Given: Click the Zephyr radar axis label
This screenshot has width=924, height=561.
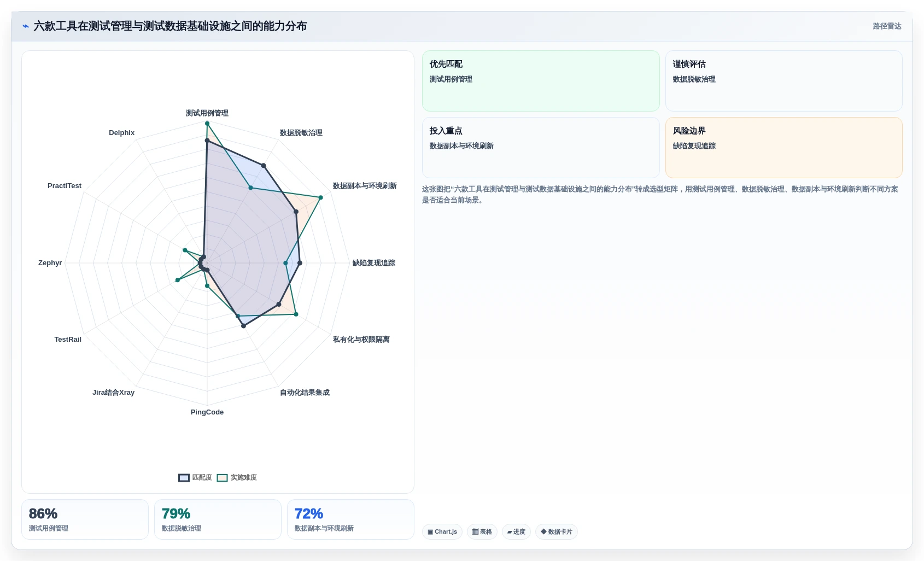Looking at the screenshot, I should [50, 263].
